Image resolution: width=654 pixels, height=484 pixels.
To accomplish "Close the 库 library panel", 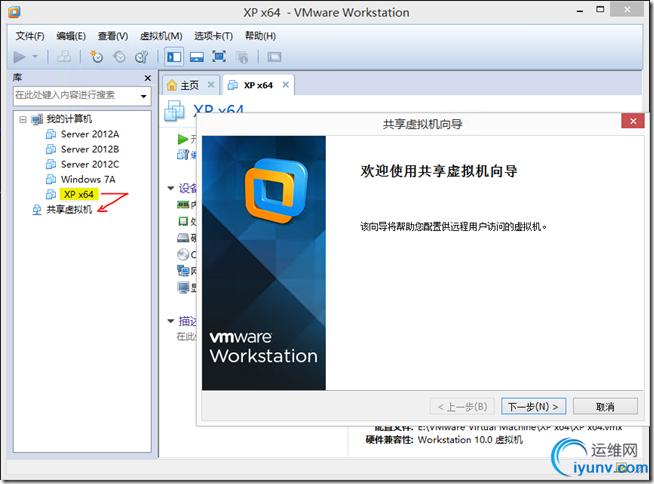I will tap(148, 78).
